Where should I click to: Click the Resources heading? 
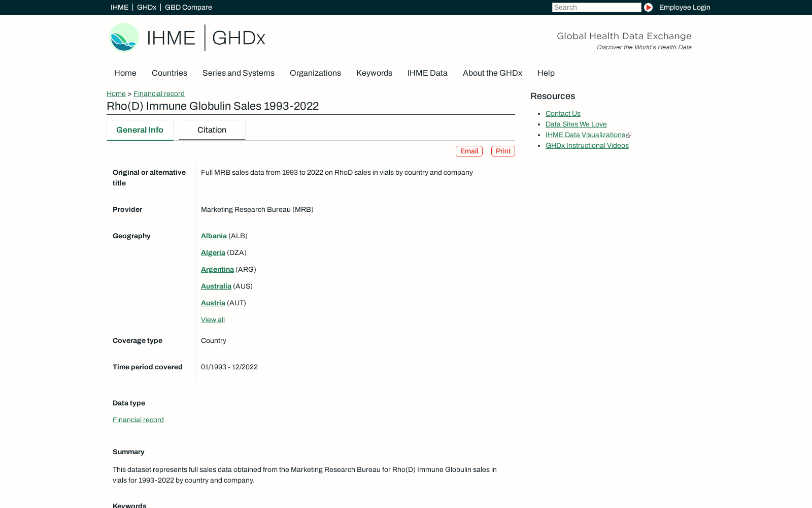pos(553,97)
